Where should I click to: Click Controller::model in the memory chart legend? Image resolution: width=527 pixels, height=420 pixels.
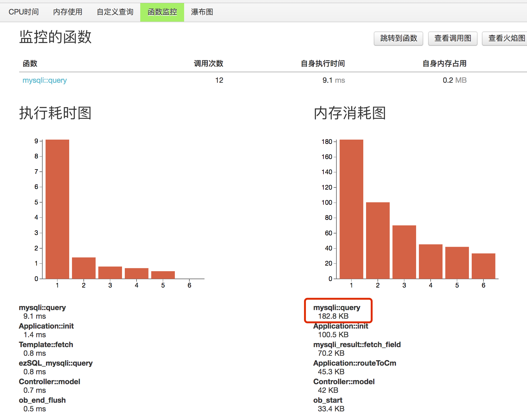pos(344,382)
